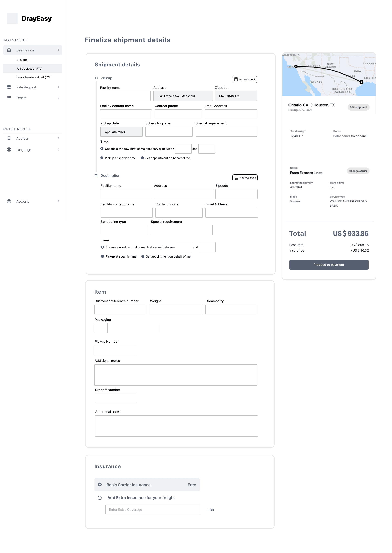Select Pickup at specific time for pickup
The height and width of the screenshot is (553, 392).
[x=102, y=158]
